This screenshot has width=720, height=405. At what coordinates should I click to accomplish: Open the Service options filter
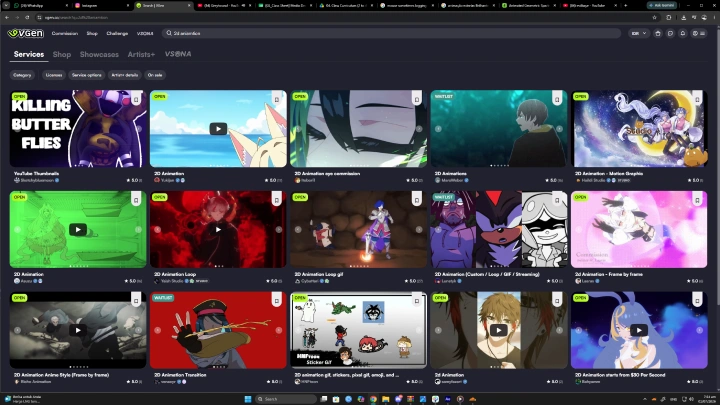pyautogui.click(x=87, y=75)
